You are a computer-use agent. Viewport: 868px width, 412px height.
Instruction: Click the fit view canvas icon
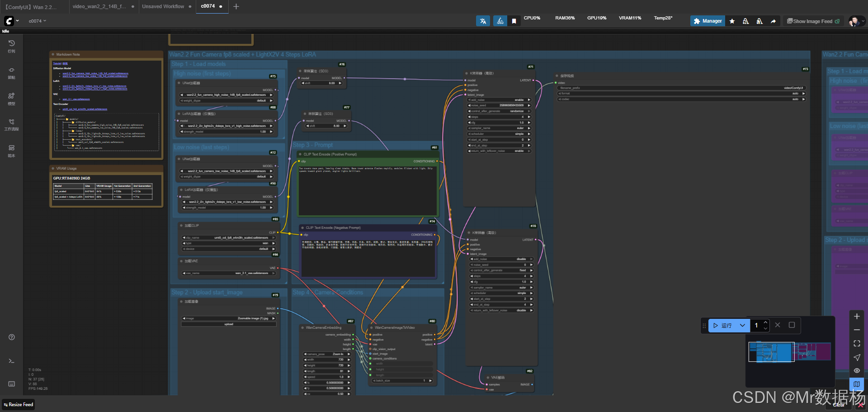[857, 344]
